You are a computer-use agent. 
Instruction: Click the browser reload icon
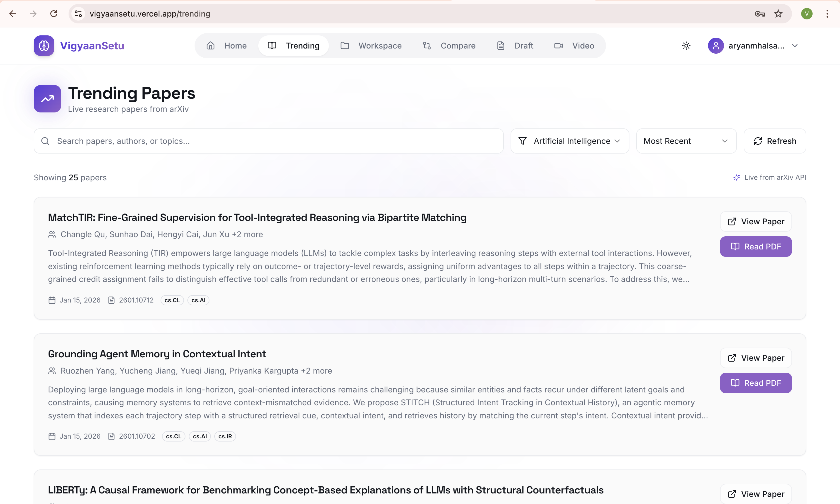54,14
